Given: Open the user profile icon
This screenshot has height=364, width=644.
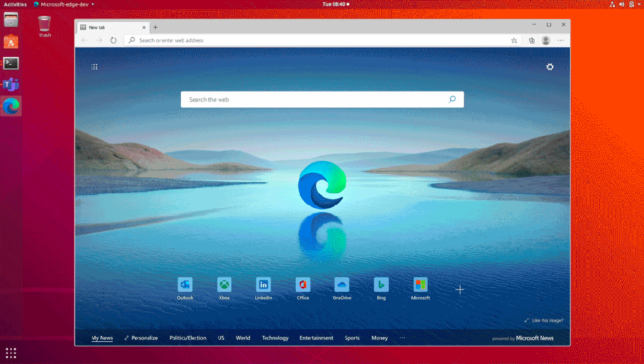Looking at the screenshot, I should (546, 40).
